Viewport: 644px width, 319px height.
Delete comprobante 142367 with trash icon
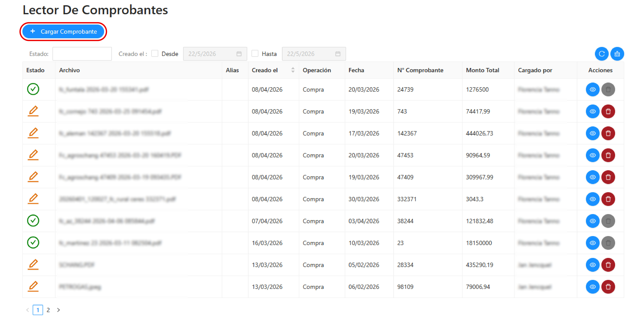point(608,133)
